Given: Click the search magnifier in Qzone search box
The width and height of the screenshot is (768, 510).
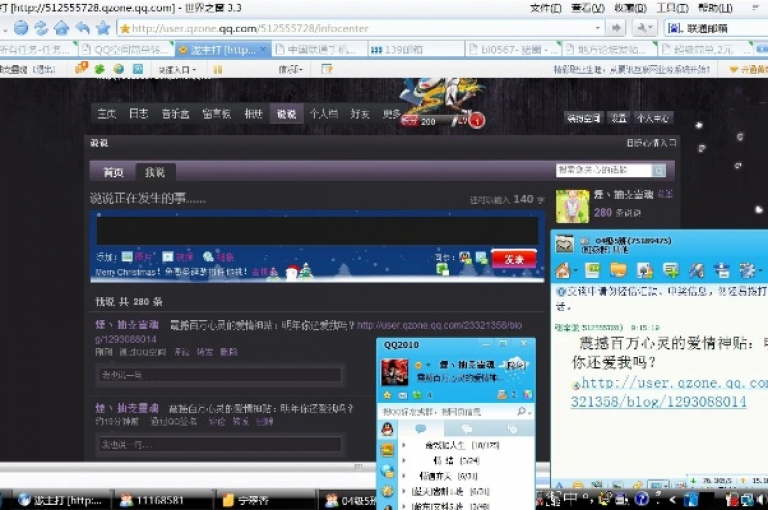Looking at the screenshot, I should point(659,170).
